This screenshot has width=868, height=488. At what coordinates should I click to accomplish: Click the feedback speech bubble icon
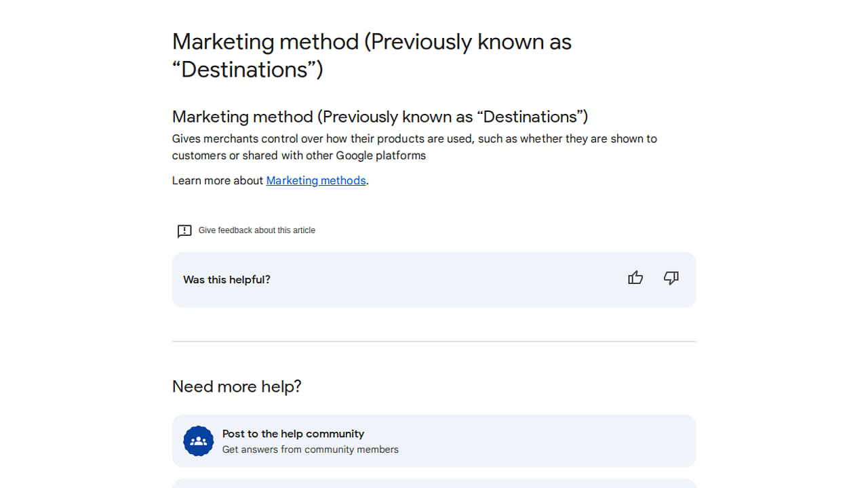tap(184, 231)
